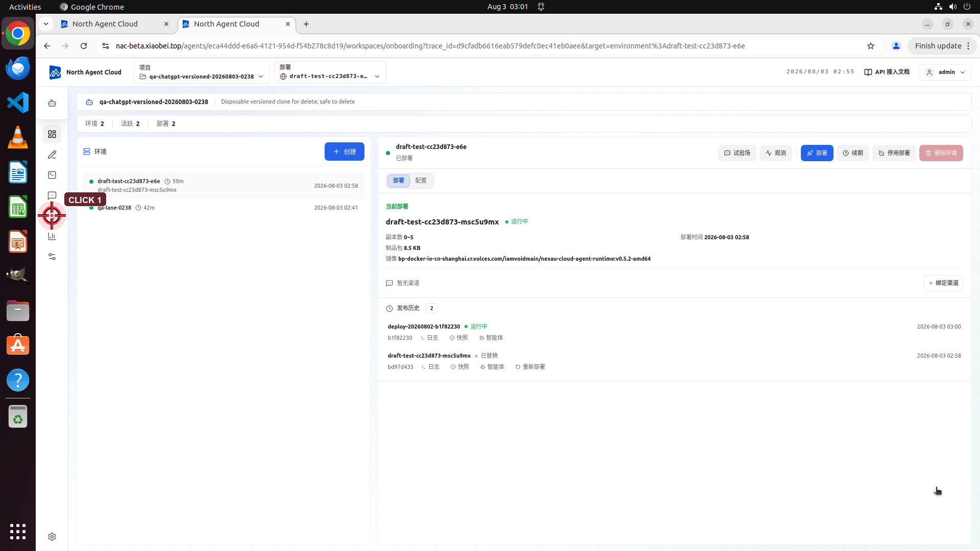Open 快照 snapshot for deploy-20260802-b1f82230
980x551 pixels.
coord(459,338)
